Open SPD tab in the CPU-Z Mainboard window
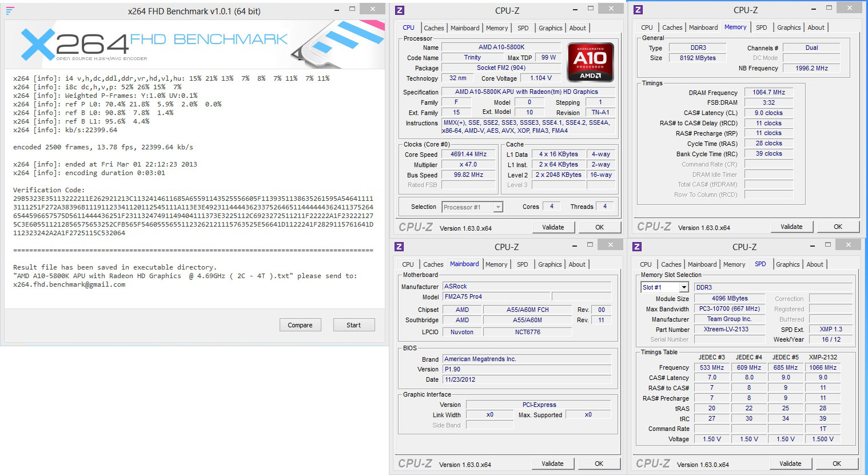Screen dimensions: 868x475 point(523,264)
